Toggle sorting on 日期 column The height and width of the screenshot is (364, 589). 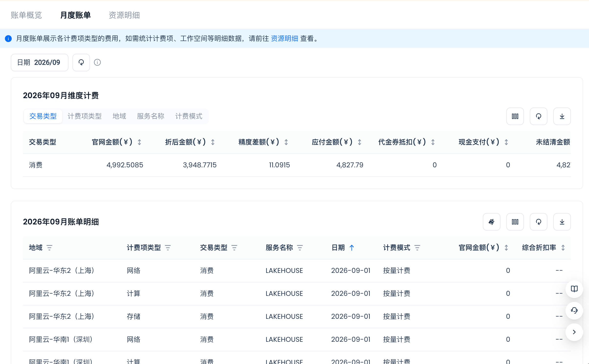click(352, 248)
